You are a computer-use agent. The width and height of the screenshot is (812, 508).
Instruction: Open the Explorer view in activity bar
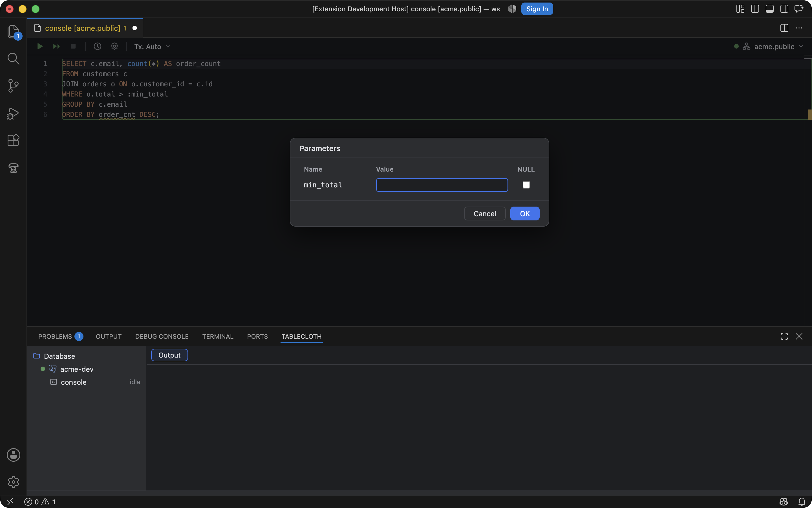point(14,32)
